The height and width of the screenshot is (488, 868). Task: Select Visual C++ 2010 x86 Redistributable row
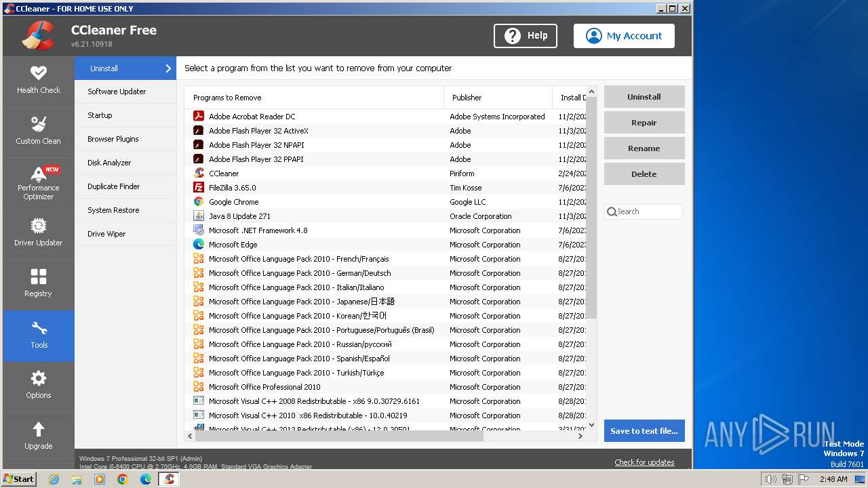click(385, 415)
